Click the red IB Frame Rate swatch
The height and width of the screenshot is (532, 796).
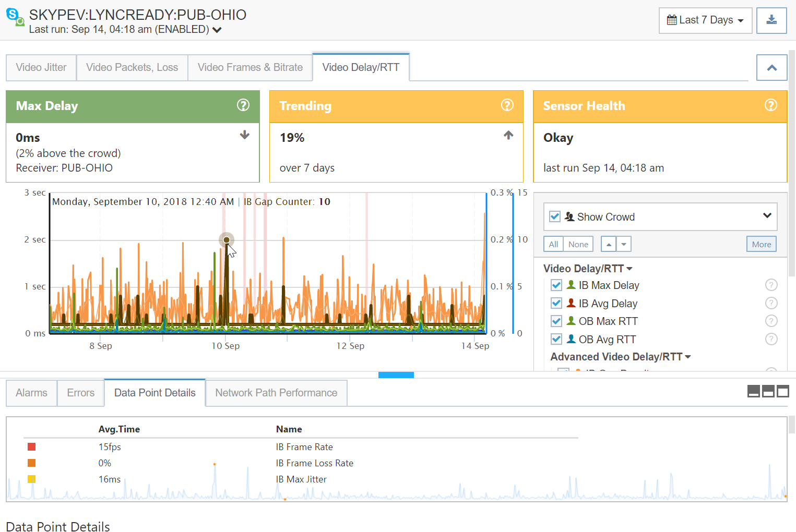click(x=31, y=446)
